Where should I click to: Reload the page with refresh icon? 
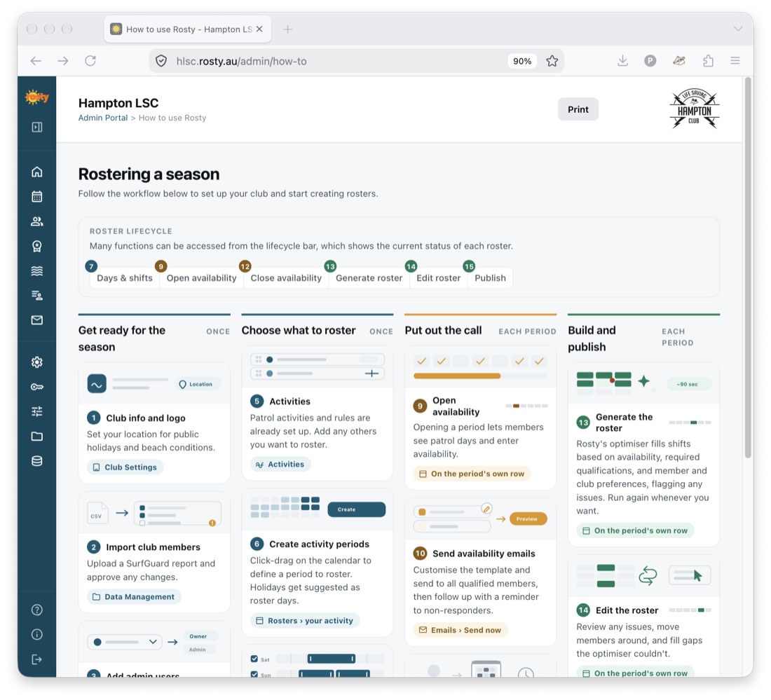pos(90,61)
